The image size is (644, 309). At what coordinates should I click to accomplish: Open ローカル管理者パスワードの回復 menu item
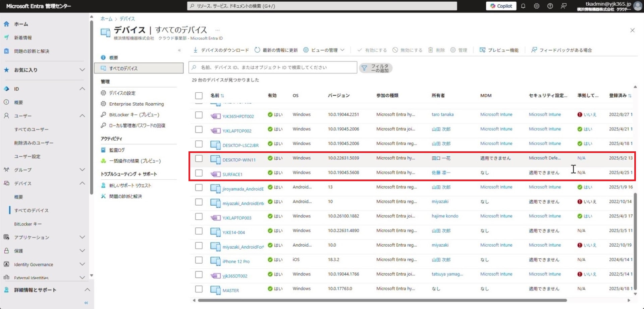(x=137, y=125)
